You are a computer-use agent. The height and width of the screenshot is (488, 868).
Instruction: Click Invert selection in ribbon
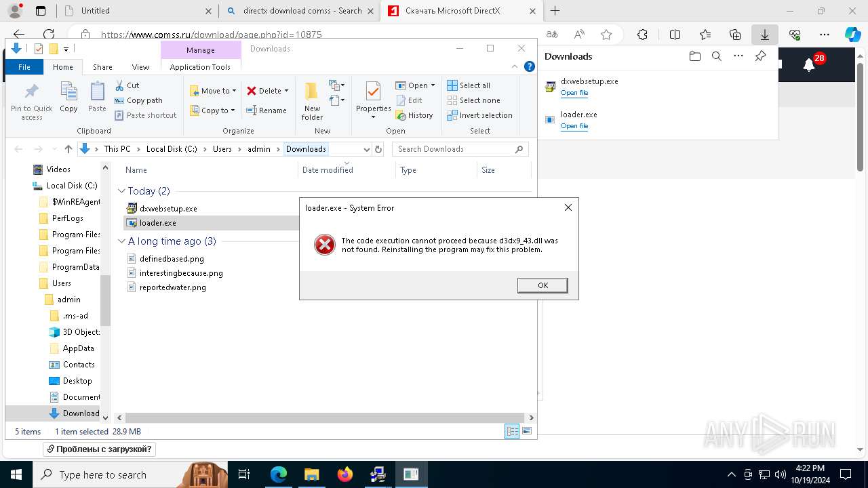pos(479,115)
